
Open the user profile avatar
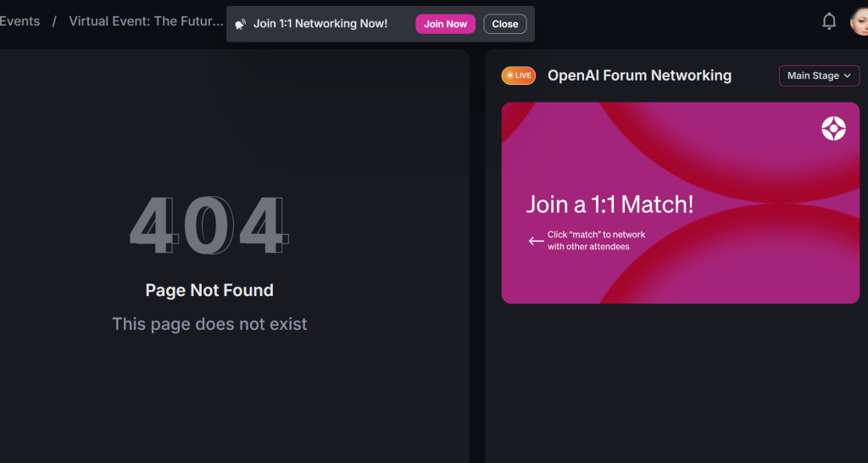pos(859,22)
